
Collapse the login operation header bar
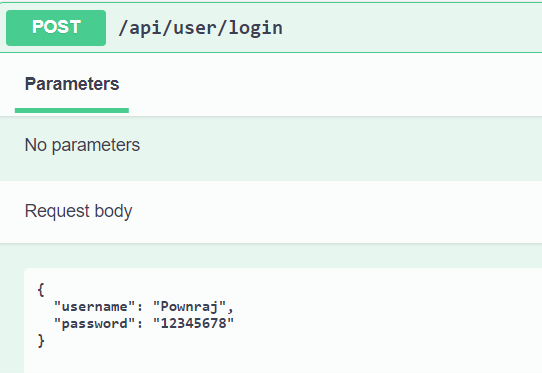click(271, 28)
